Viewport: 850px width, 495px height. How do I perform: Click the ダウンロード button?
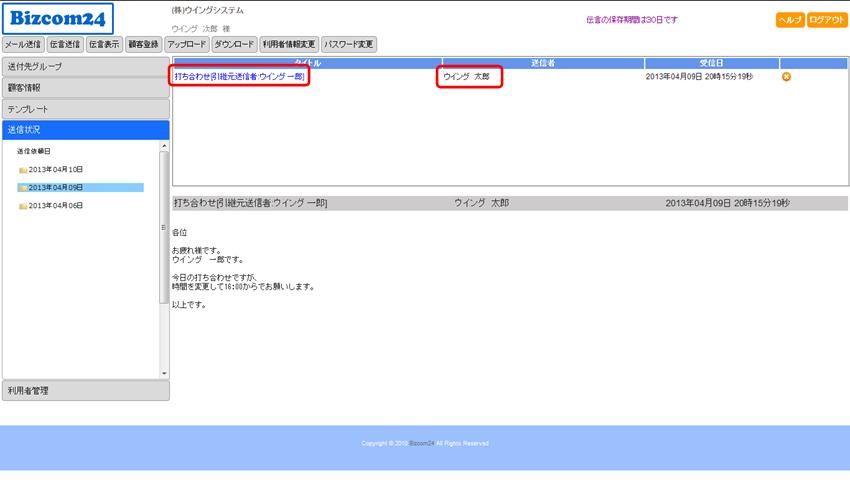point(235,44)
